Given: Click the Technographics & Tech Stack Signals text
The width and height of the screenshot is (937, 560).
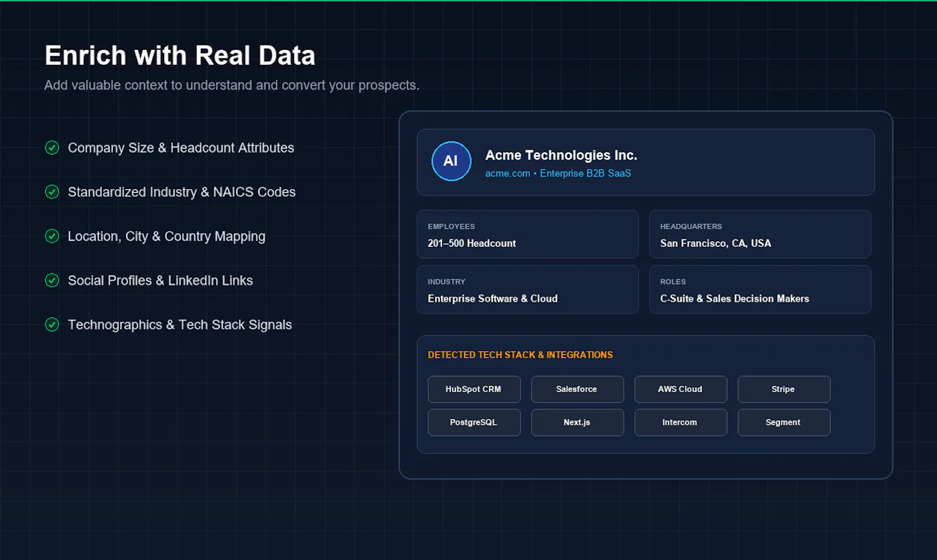Looking at the screenshot, I should tap(180, 325).
